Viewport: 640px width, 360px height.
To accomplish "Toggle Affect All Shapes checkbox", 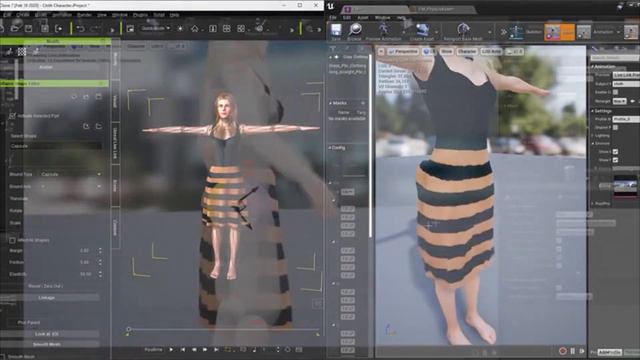I will coord(12,240).
